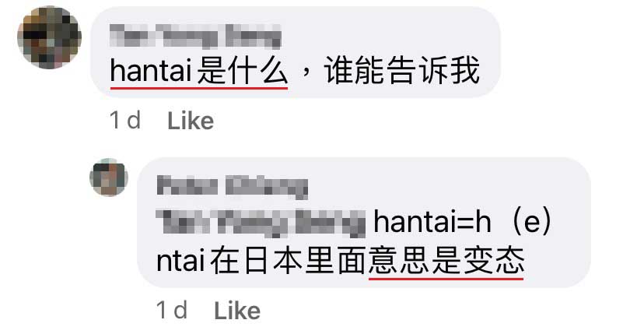Screen dimensions: 644x327
Task: Click the characters 是什么 in the first comment
Action: tap(243, 71)
